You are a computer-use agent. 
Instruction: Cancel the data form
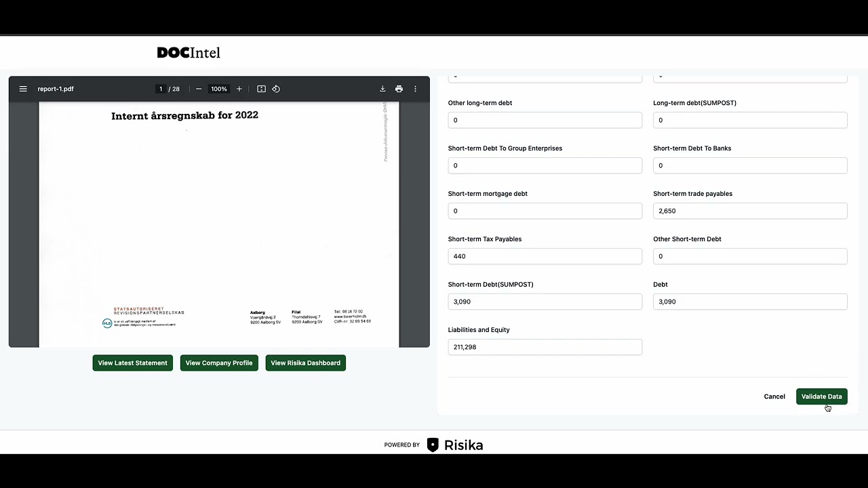(774, 396)
